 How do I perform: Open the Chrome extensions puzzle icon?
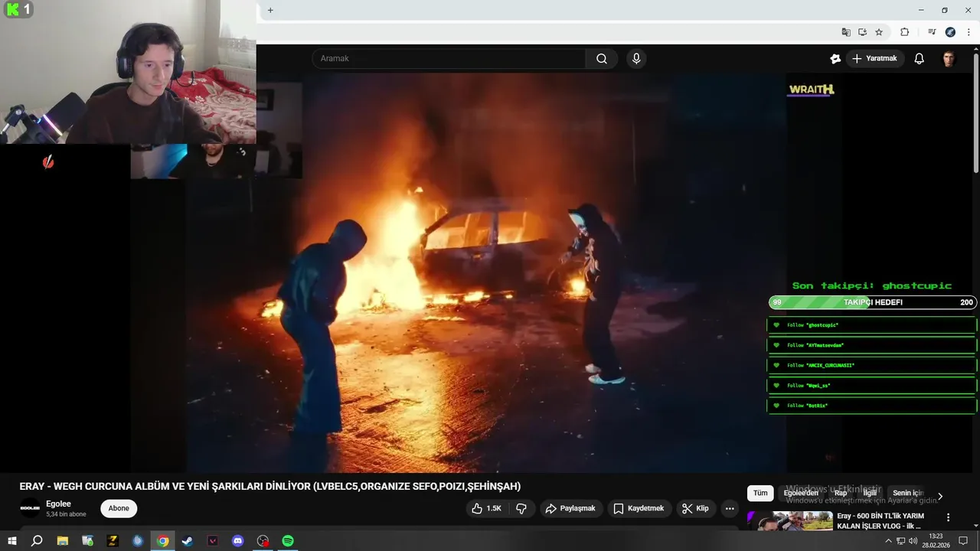tap(905, 32)
